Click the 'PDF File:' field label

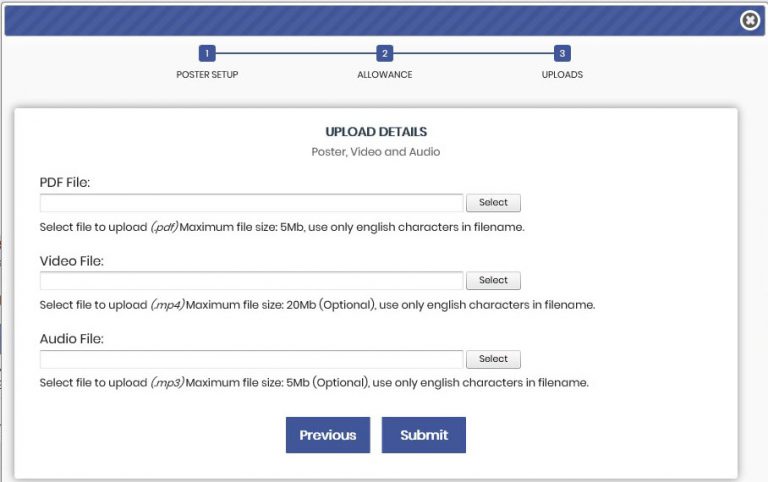65,182
